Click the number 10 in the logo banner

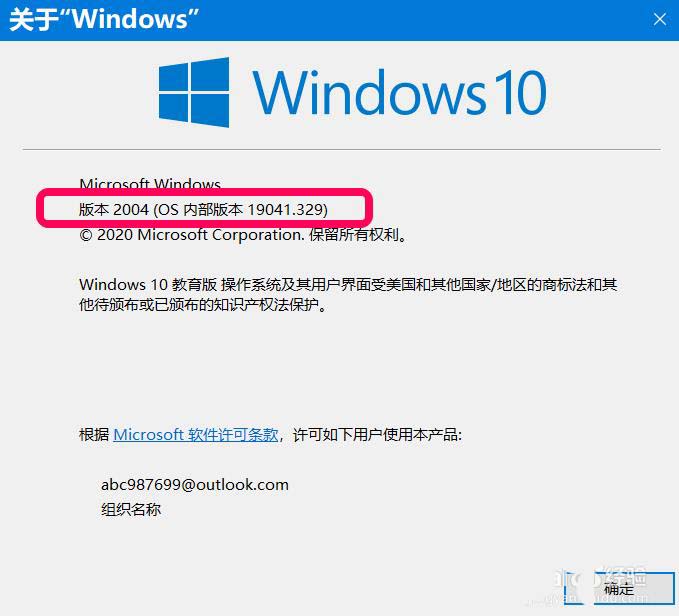(x=519, y=93)
